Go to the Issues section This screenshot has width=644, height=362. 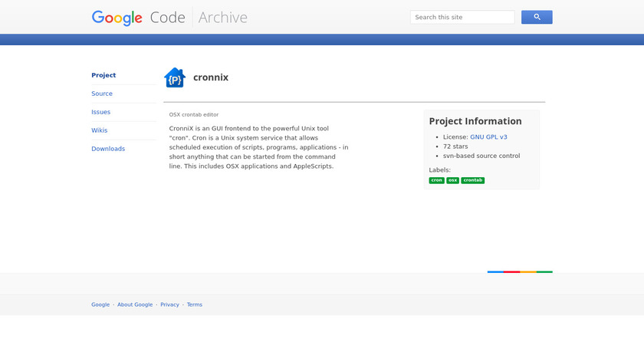pos(101,112)
